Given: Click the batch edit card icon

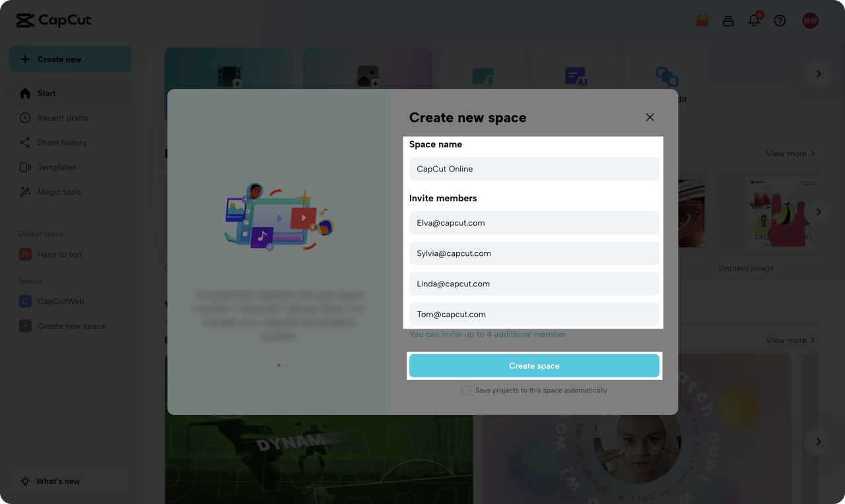Looking at the screenshot, I should click(x=667, y=77).
